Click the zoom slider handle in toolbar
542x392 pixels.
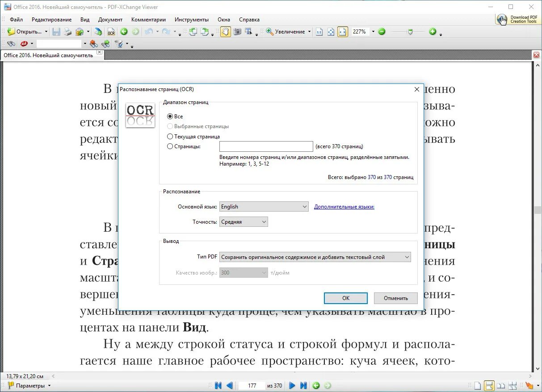click(x=410, y=32)
